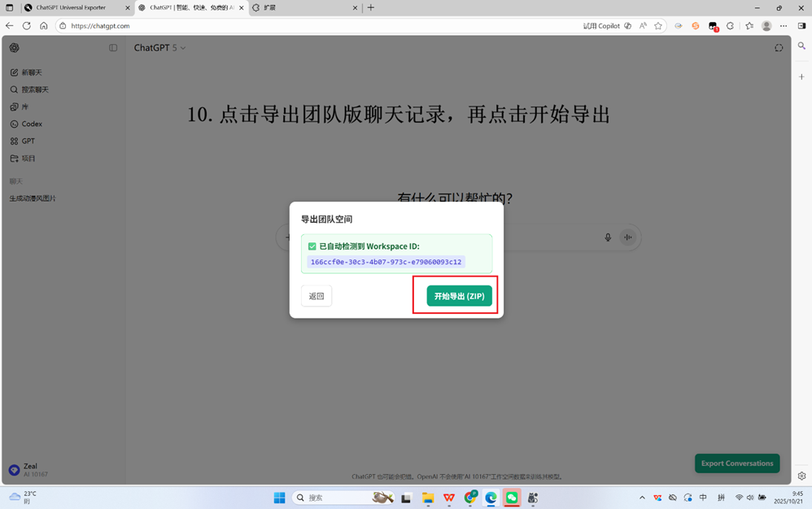Open the browser three-dot settings menu
Image resolution: width=812 pixels, height=509 pixels.
[783, 25]
